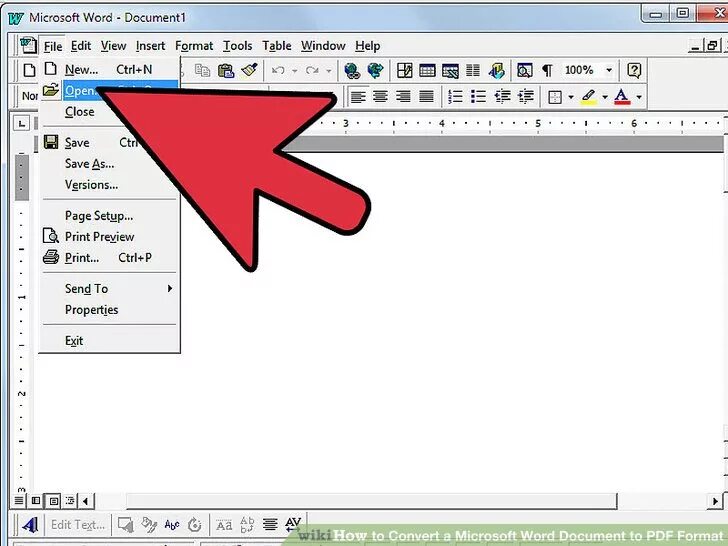Click the WordArt Character Spacing AV icon
Screen dimensions: 728x546
[x=293, y=525]
